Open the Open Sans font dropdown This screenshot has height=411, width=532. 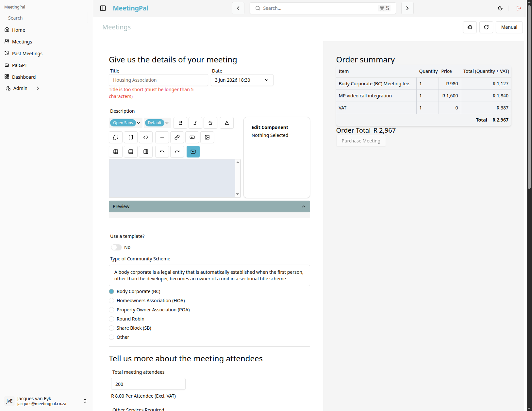click(x=126, y=123)
